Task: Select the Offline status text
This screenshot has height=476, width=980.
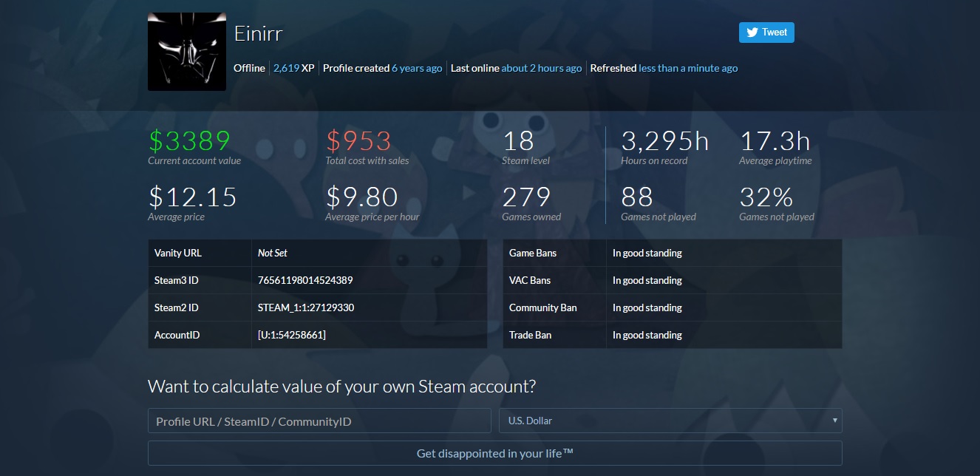Action: [x=249, y=68]
